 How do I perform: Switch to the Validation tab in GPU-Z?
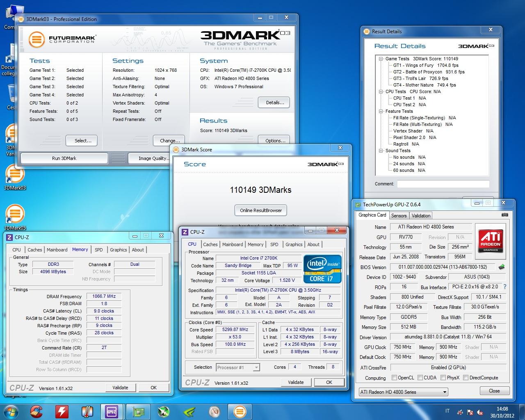421,216
